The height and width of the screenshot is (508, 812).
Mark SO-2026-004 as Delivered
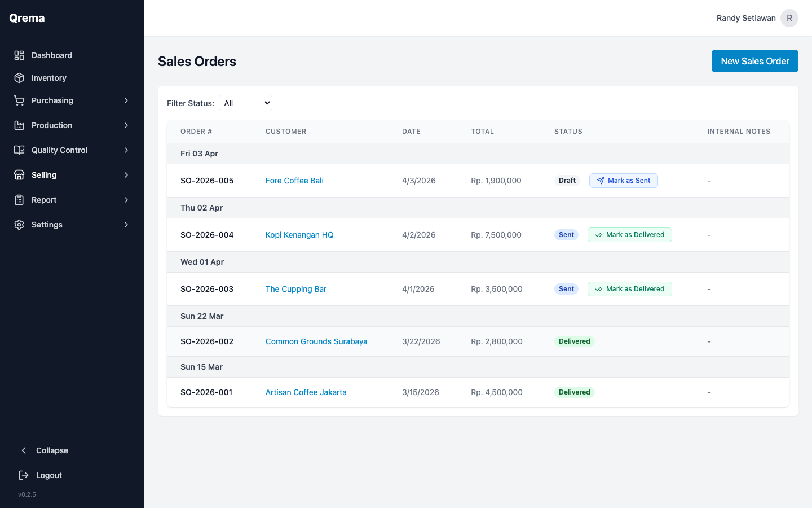[x=629, y=234]
